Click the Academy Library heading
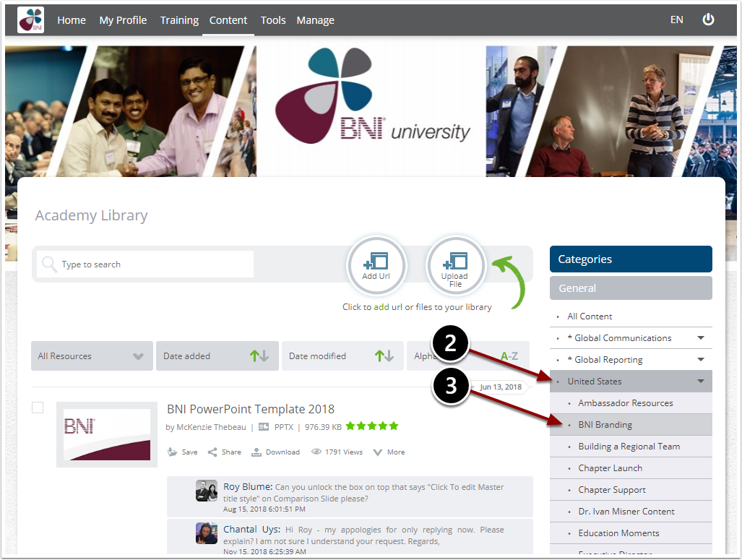 (91, 215)
